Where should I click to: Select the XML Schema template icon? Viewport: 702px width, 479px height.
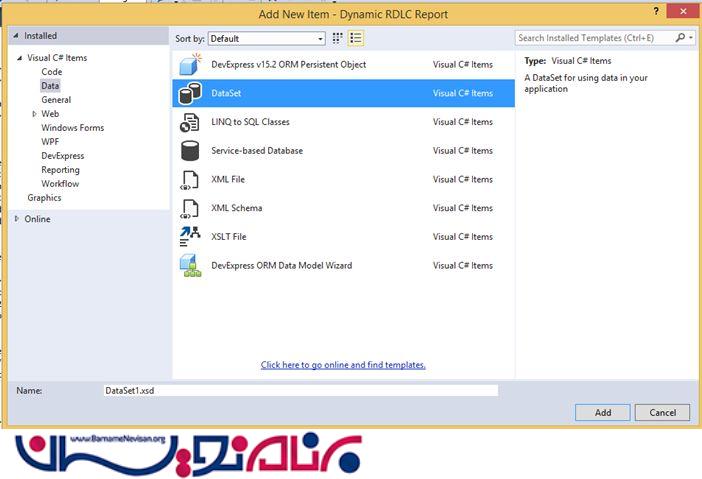click(x=189, y=208)
